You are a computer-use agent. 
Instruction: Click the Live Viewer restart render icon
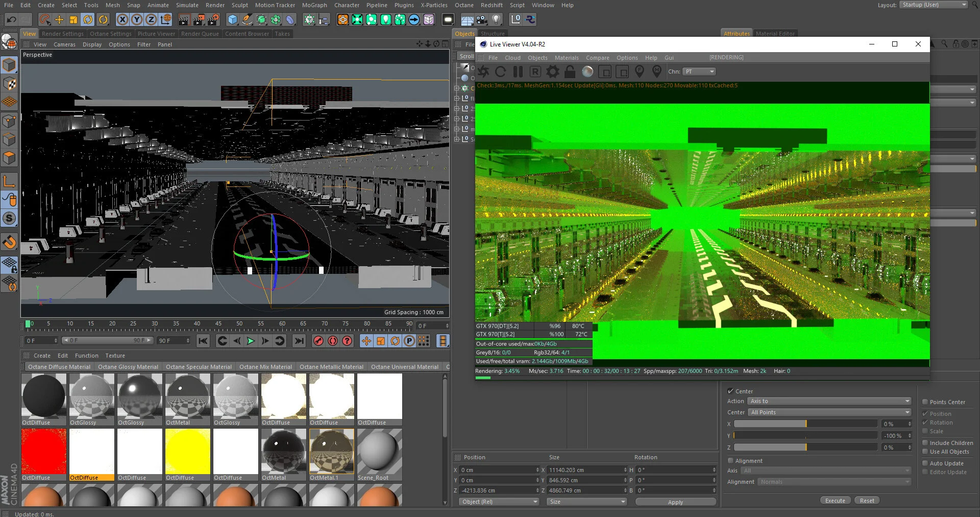click(x=501, y=72)
